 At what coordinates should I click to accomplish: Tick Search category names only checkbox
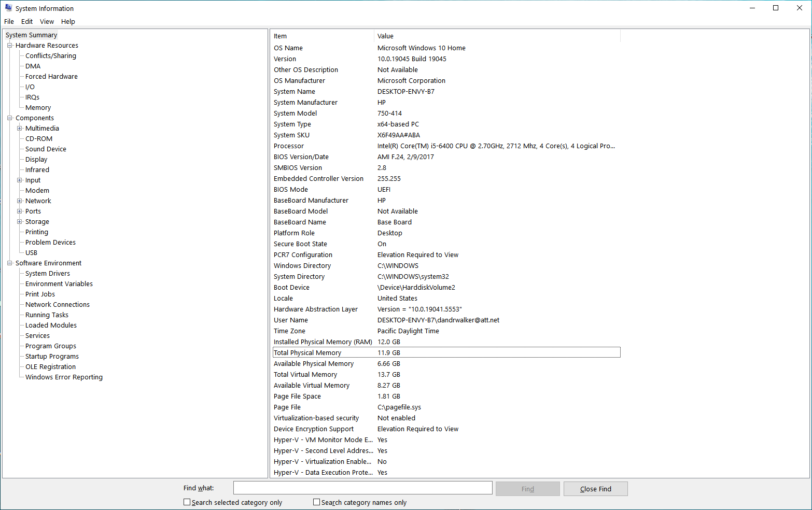pyautogui.click(x=316, y=502)
